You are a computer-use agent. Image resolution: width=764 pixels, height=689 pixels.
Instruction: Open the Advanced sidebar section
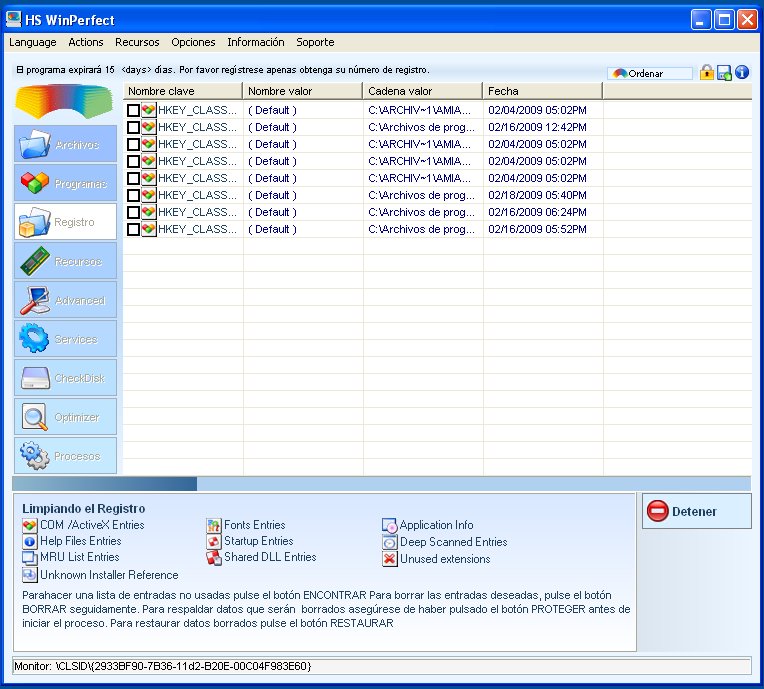point(65,300)
